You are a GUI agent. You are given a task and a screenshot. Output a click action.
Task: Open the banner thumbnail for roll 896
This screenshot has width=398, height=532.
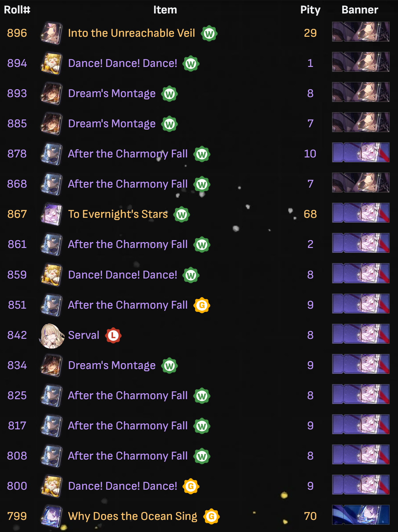point(361,32)
